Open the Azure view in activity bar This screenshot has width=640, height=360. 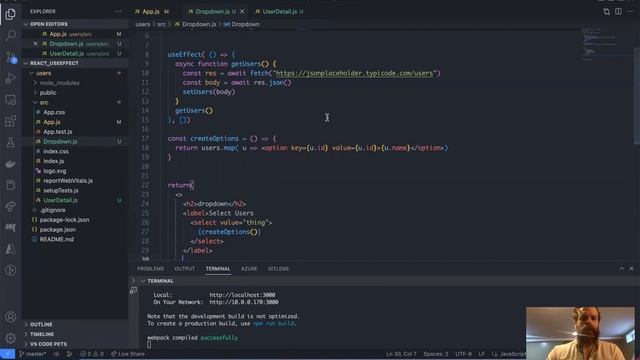pos(11,249)
